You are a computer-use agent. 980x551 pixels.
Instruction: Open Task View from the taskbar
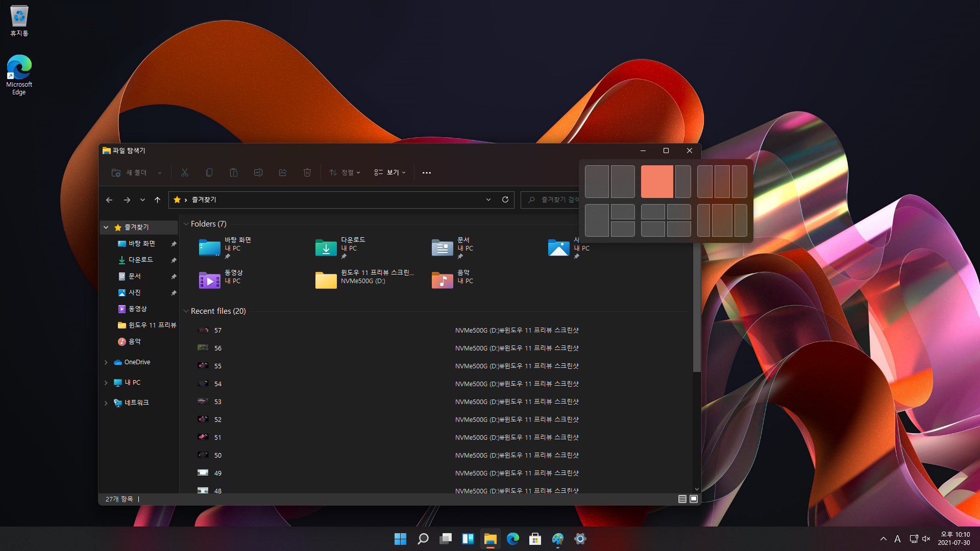(x=446, y=539)
